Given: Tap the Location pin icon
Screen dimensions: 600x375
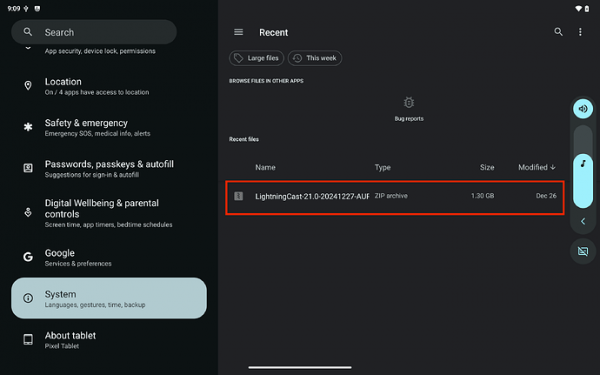Looking at the screenshot, I should click(28, 86).
